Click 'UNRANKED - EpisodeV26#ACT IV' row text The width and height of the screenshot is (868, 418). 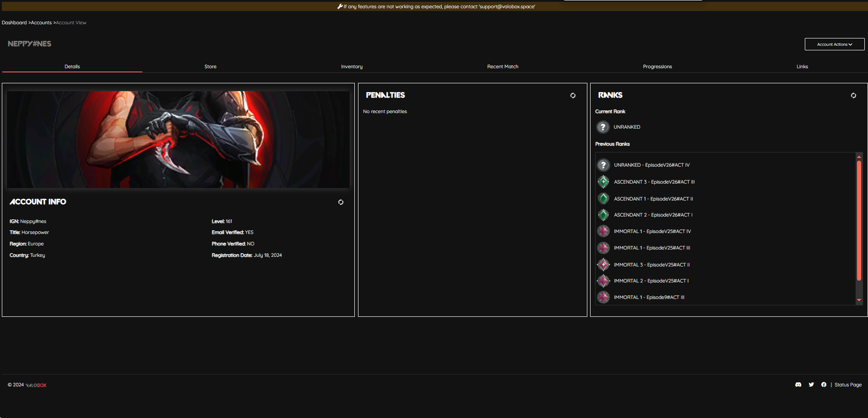(651, 165)
